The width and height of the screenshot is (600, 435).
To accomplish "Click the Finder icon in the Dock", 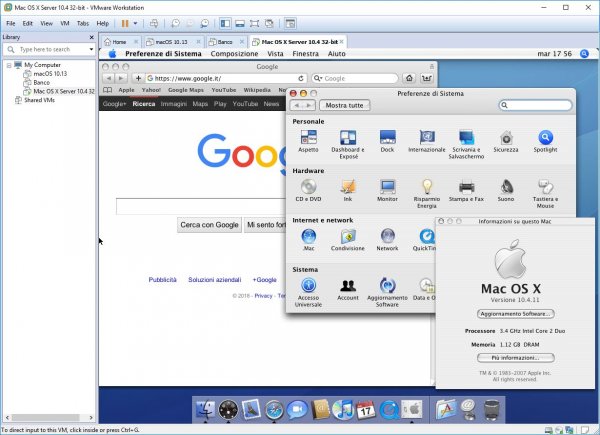I will point(206,408).
